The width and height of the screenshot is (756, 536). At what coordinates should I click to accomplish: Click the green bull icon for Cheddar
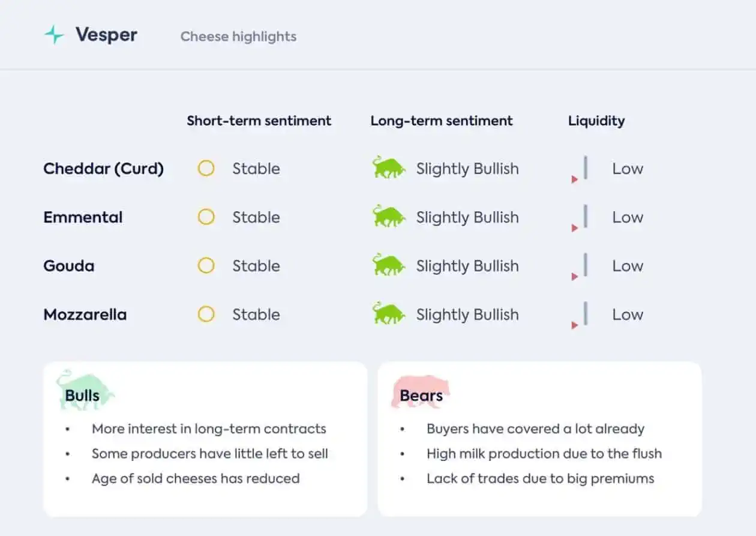click(x=388, y=167)
